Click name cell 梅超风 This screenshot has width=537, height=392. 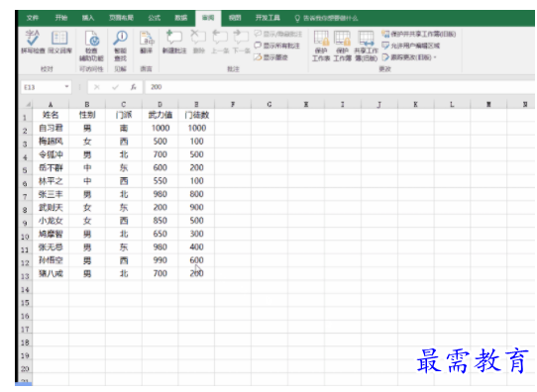[x=51, y=142]
